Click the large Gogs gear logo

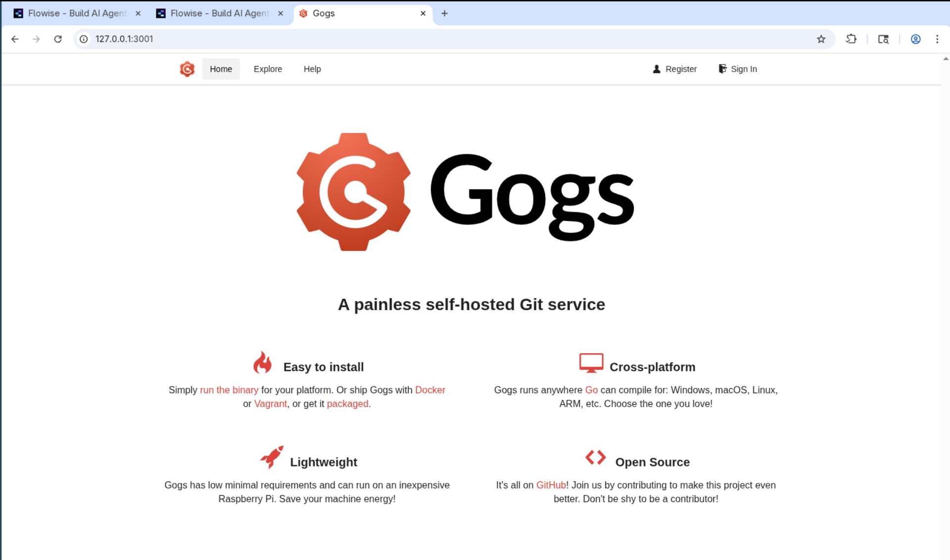point(354,192)
